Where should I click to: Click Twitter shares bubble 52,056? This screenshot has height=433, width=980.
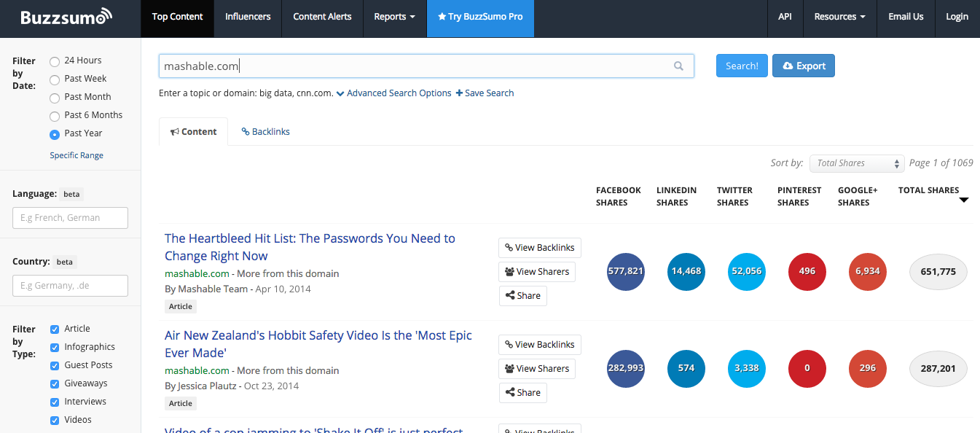point(747,271)
